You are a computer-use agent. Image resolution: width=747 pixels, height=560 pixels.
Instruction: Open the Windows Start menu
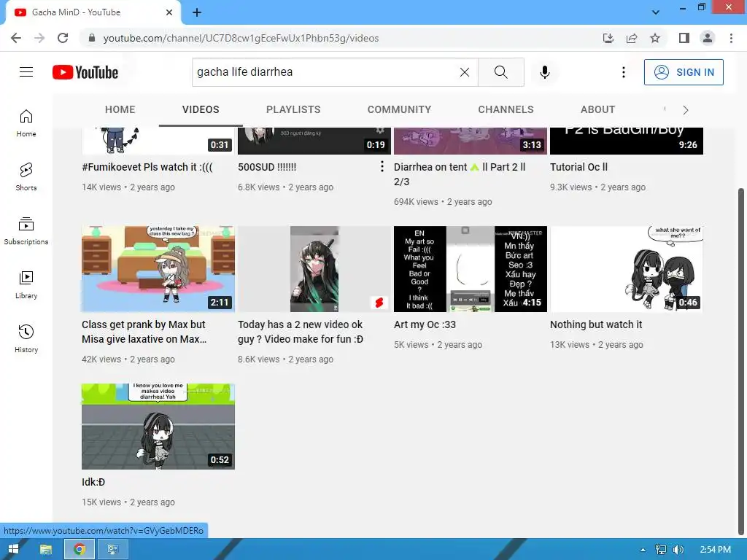[x=13, y=550]
